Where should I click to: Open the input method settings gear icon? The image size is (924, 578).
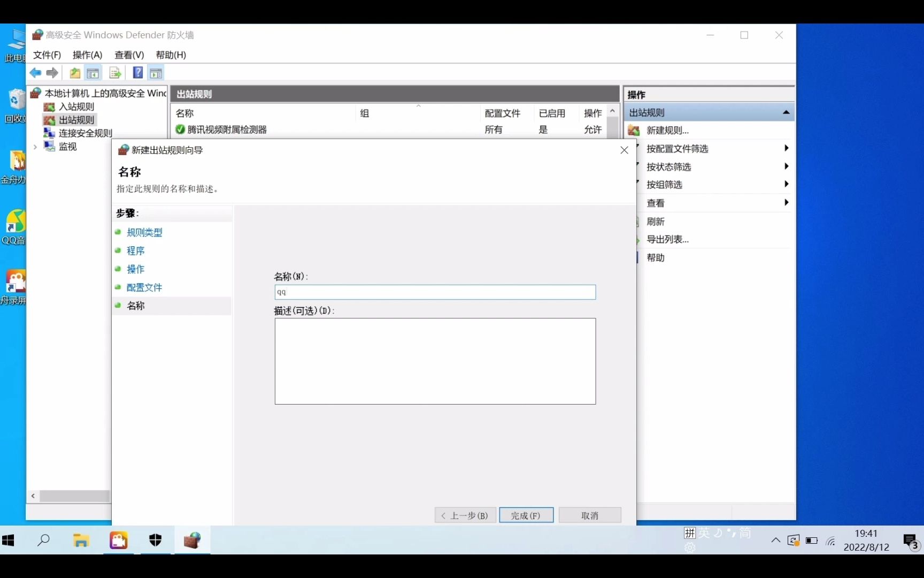coord(690,547)
